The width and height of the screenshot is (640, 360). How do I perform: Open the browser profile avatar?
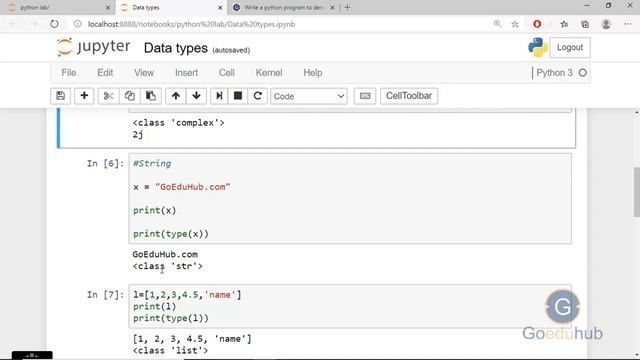point(606,24)
